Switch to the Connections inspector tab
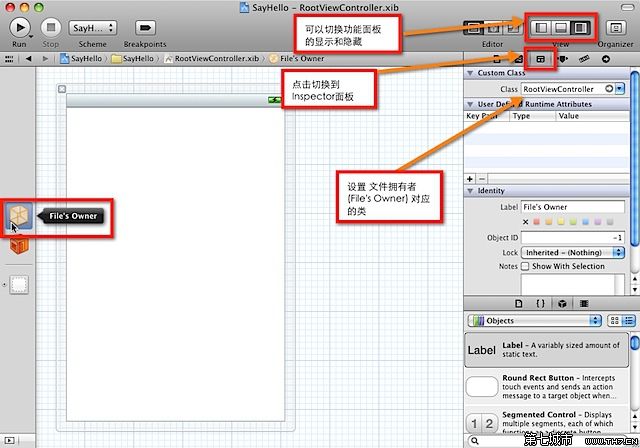 (x=606, y=59)
